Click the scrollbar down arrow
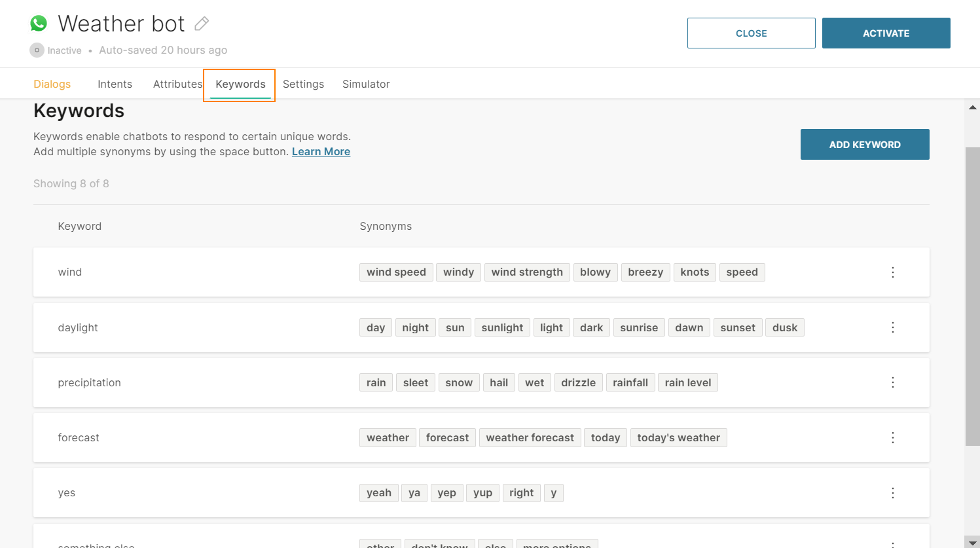The width and height of the screenshot is (980, 548). (x=973, y=543)
